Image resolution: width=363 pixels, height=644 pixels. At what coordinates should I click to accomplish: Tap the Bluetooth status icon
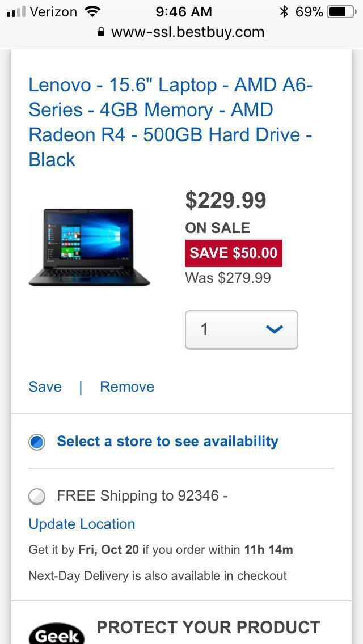(284, 12)
